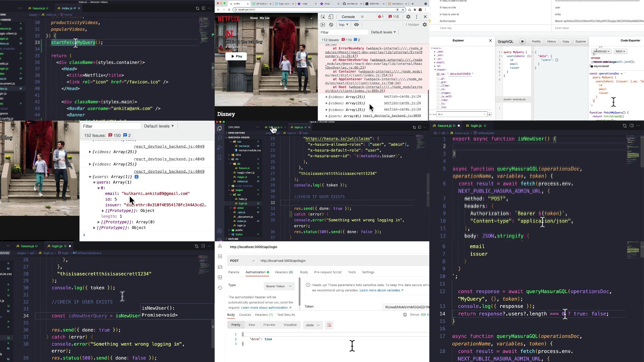The width and height of the screenshot is (644, 362).
Task: Click the DevTools more tabs chevron
Action: point(362,17)
